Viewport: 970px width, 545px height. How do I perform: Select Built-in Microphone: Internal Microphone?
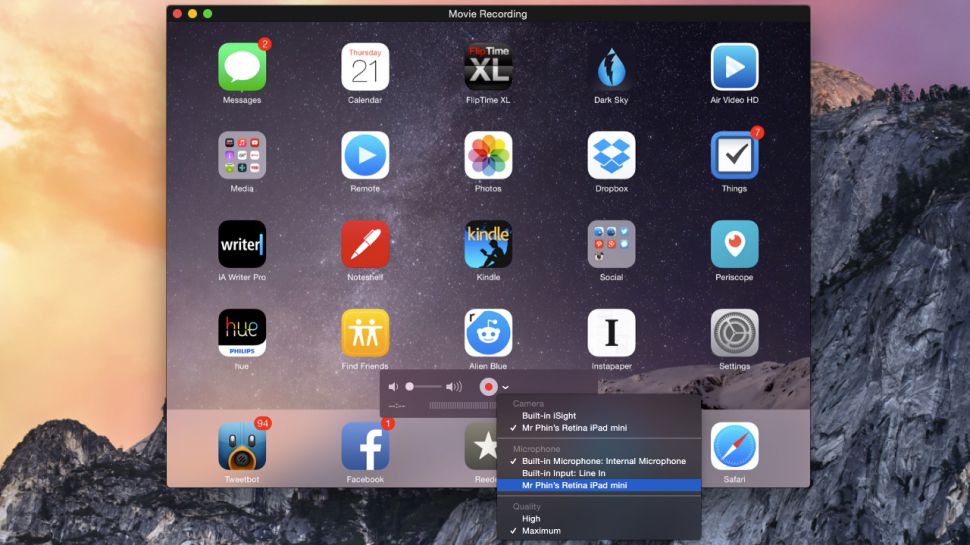[x=599, y=461]
